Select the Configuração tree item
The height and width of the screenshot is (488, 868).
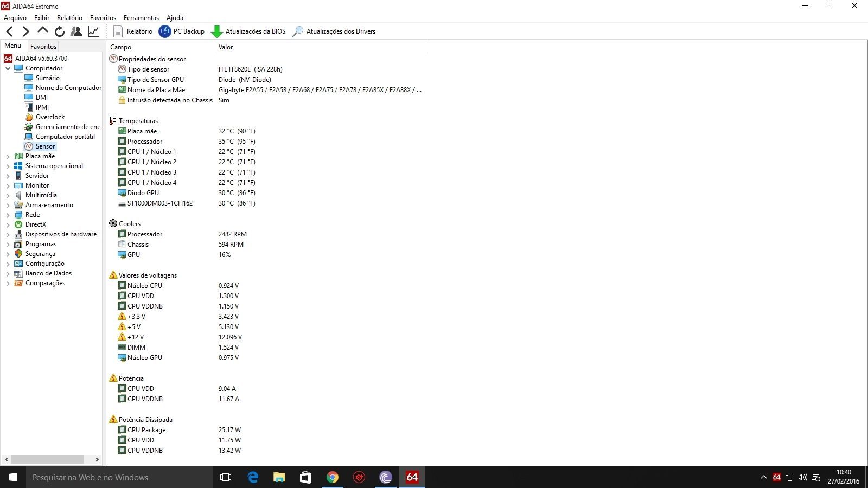40,264
